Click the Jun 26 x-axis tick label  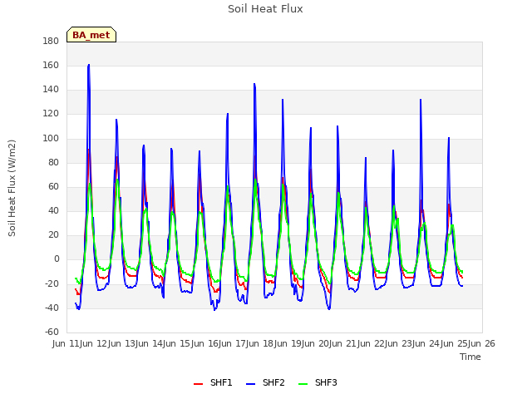[482, 343]
